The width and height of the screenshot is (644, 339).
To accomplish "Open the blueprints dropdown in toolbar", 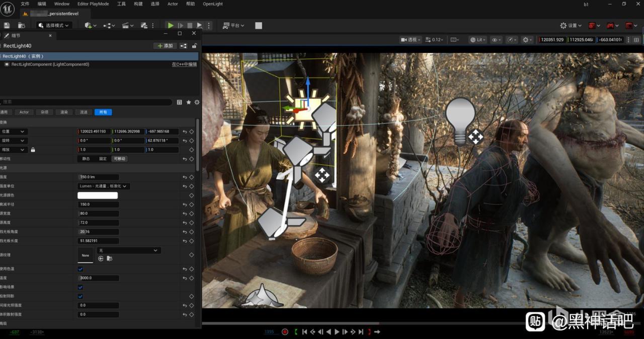I will pos(109,25).
